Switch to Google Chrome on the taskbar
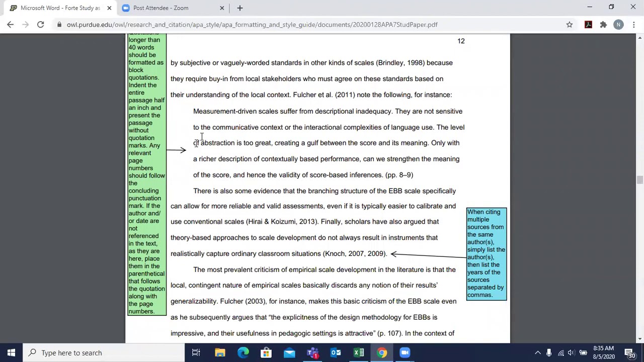644x362 pixels. pos(382,352)
